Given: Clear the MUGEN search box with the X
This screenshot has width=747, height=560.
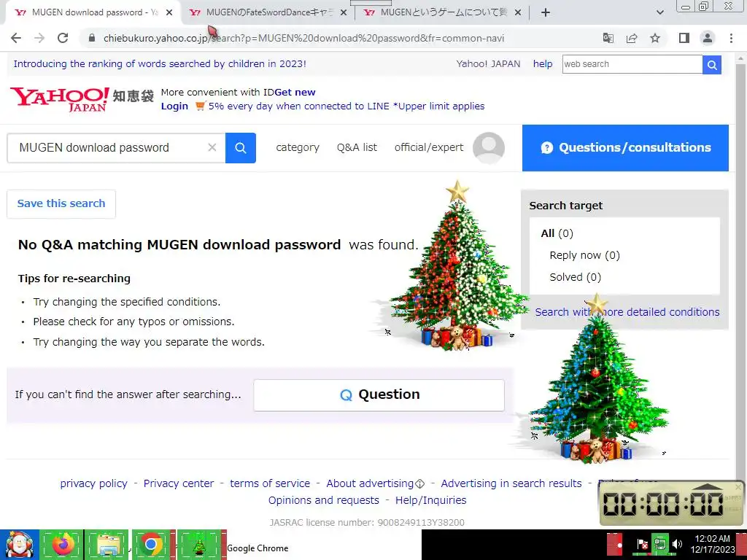Looking at the screenshot, I should 212,147.
